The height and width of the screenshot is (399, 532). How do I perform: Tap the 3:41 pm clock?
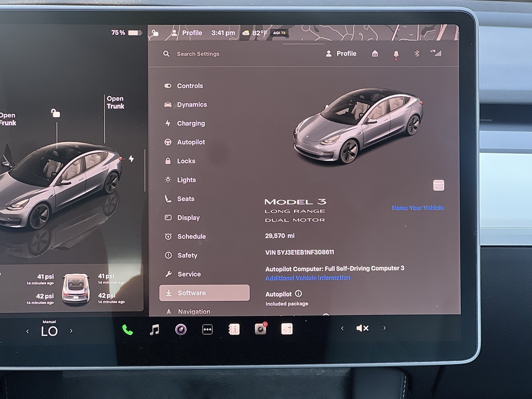(x=223, y=33)
